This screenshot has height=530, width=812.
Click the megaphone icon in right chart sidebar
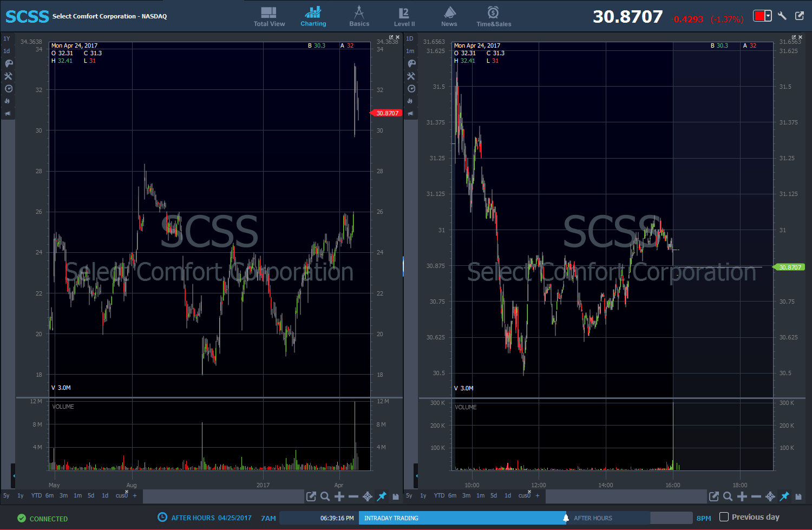coord(410,114)
